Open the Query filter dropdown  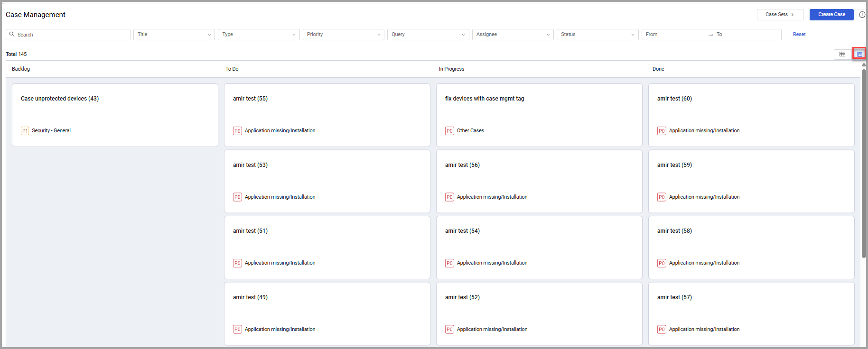[428, 35]
